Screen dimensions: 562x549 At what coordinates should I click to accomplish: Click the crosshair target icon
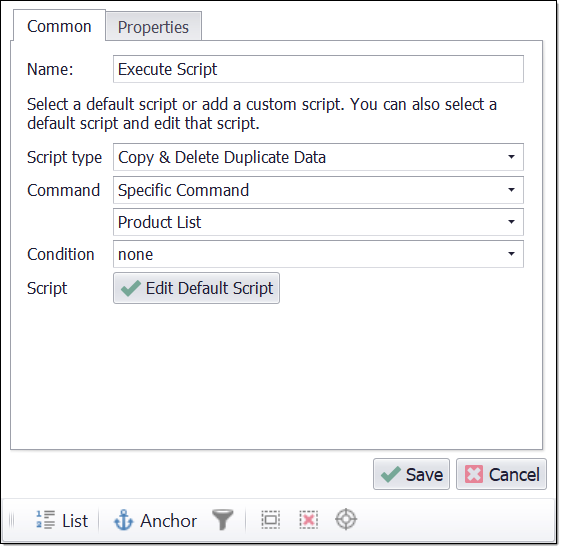click(346, 522)
